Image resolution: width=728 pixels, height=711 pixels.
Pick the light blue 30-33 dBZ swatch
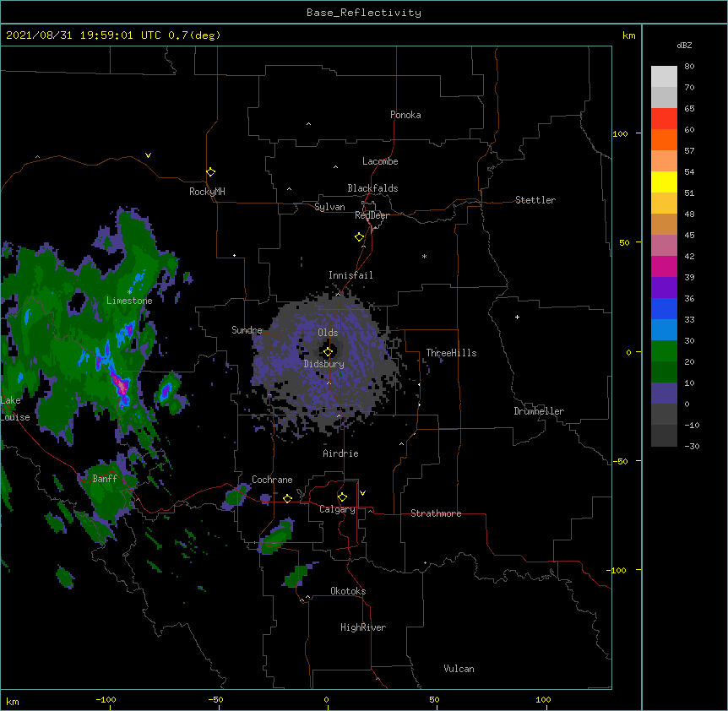click(x=664, y=330)
